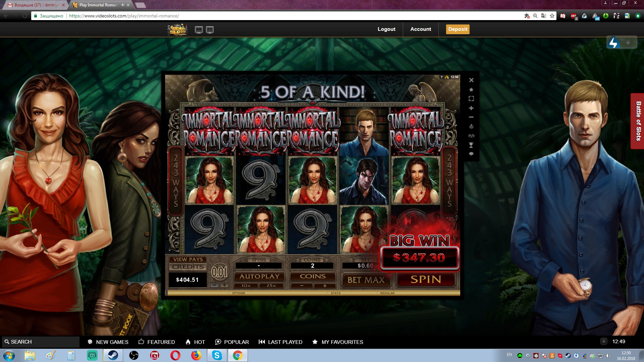Increase coin count with plus stepper
Viewport: 644px width, 362px height.
[325, 286]
